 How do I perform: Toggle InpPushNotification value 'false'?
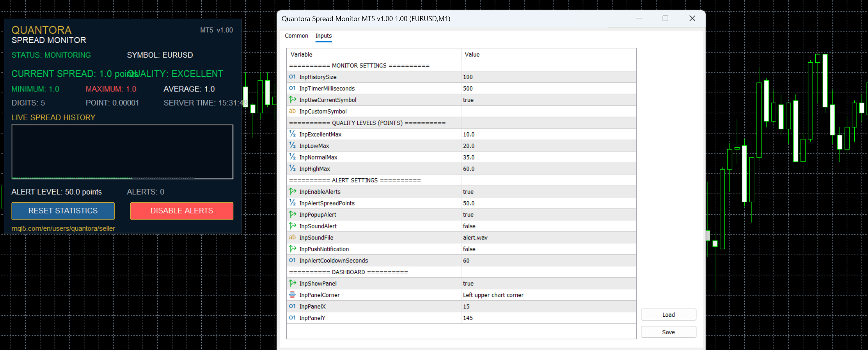[548, 249]
